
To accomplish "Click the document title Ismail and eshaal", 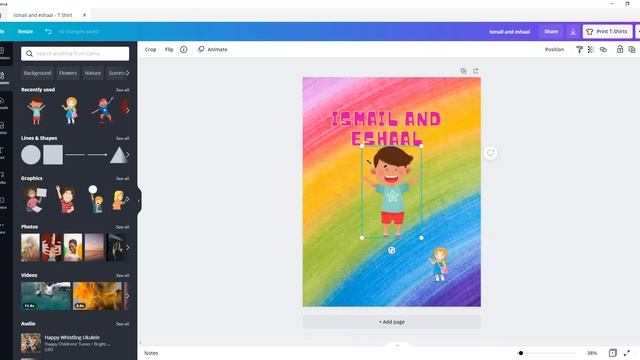I will point(509,31).
